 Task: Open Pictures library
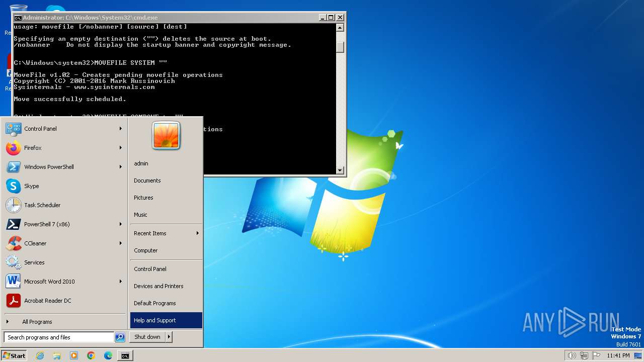click(166, 198)
